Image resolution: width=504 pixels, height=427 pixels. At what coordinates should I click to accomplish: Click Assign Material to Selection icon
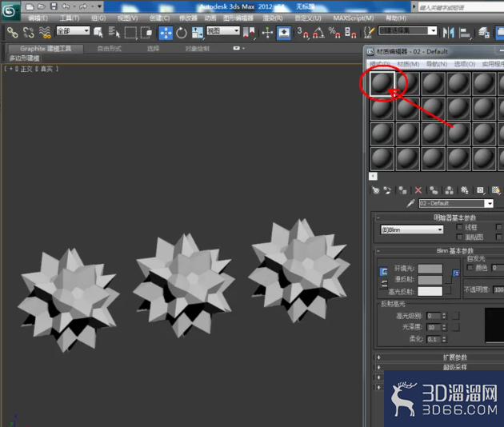pyautogui.click(x=402, y=190)
